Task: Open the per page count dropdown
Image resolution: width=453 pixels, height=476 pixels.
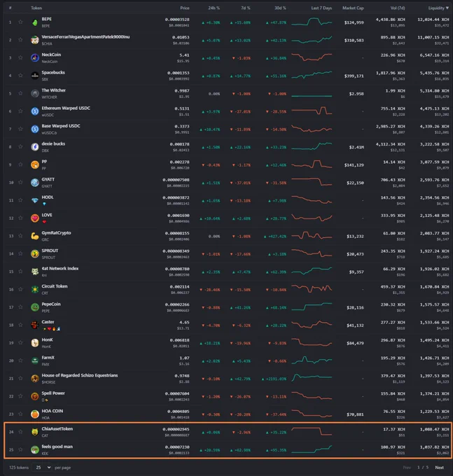Action: [x=43, y=468]
